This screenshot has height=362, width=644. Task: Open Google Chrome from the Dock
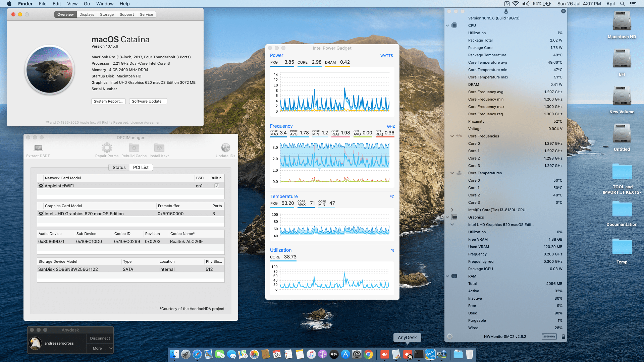pyautogui.click(x=368, y=354)
